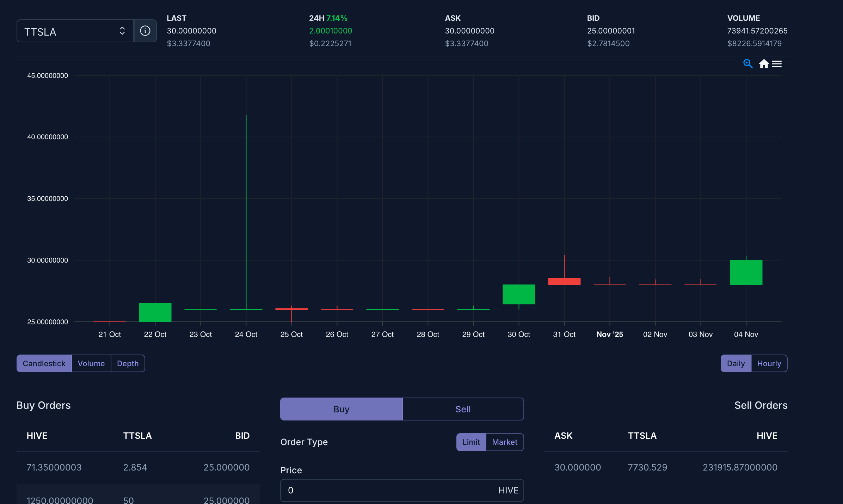The image size is (843, 504).
Task: Open the TTSLA token dropdown
Action: (70, 31)
